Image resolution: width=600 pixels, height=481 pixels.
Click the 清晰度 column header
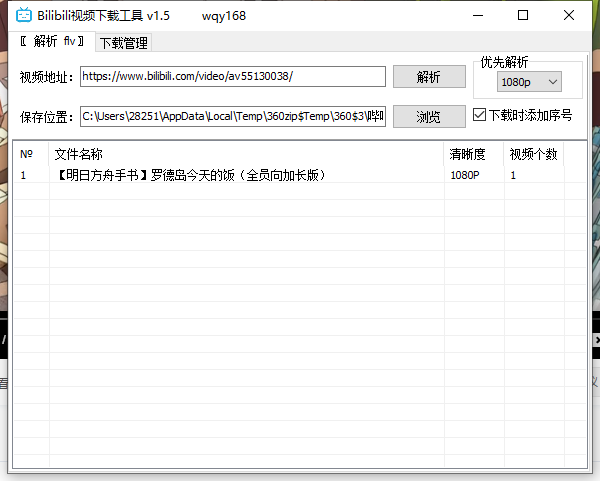[474, 154]
